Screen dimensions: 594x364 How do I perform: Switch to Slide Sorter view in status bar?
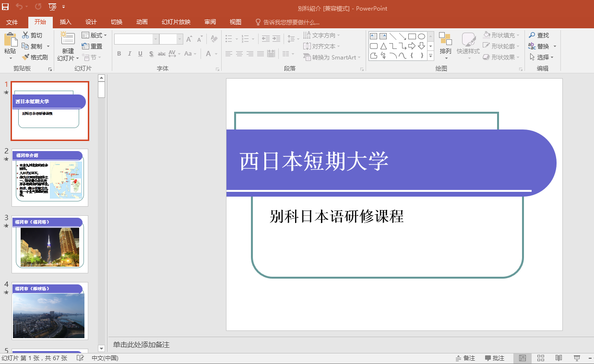click(x=540, y=358)
